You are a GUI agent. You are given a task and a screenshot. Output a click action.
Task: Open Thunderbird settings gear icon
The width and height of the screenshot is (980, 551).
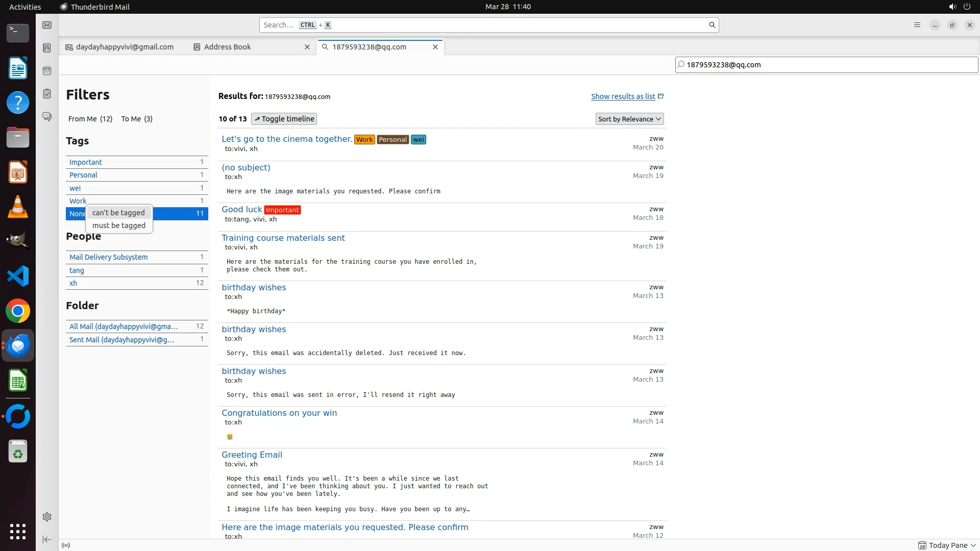(47, 517)
